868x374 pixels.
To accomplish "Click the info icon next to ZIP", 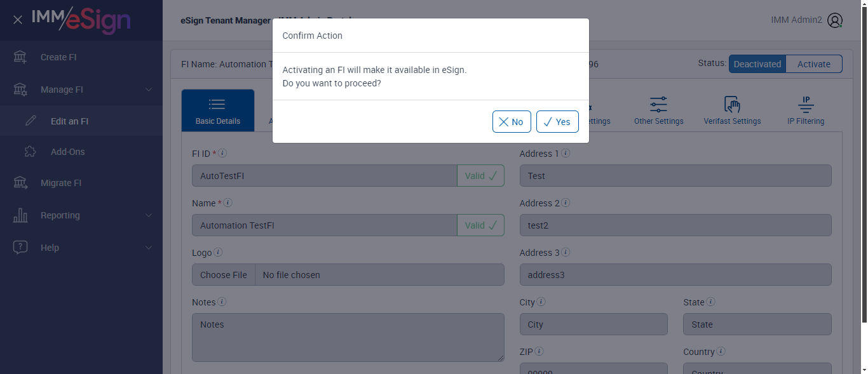I will pyautogui.click(x=540, y=351).
